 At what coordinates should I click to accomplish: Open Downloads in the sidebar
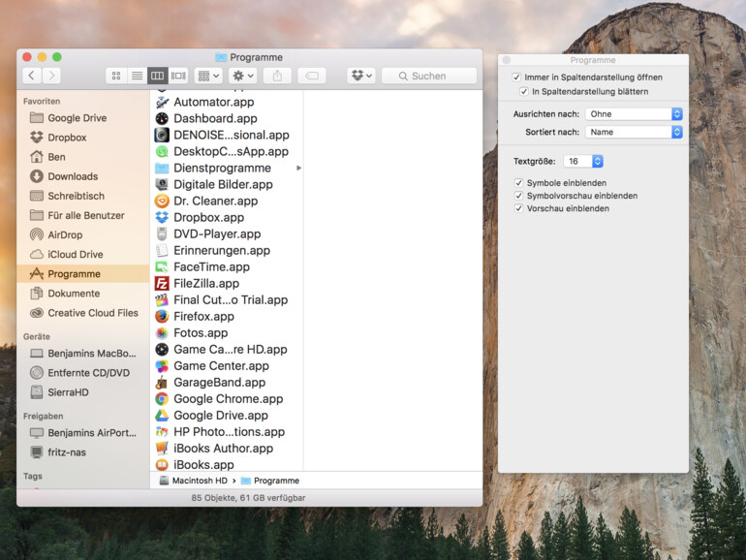click(73, 176)
